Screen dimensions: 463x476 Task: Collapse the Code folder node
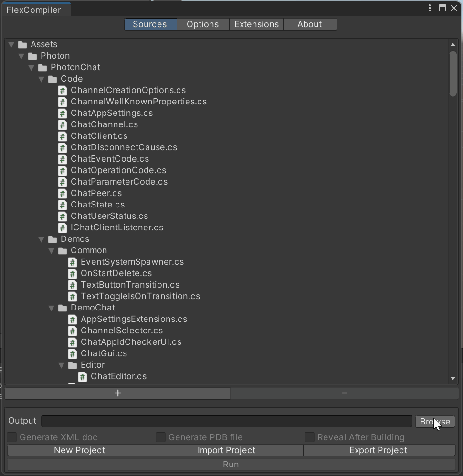click(42, 79)
